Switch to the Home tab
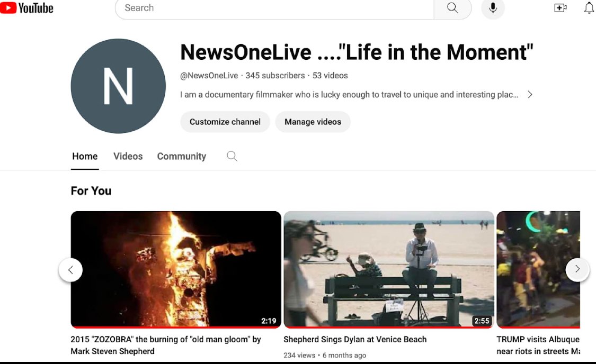 point(85,157)
